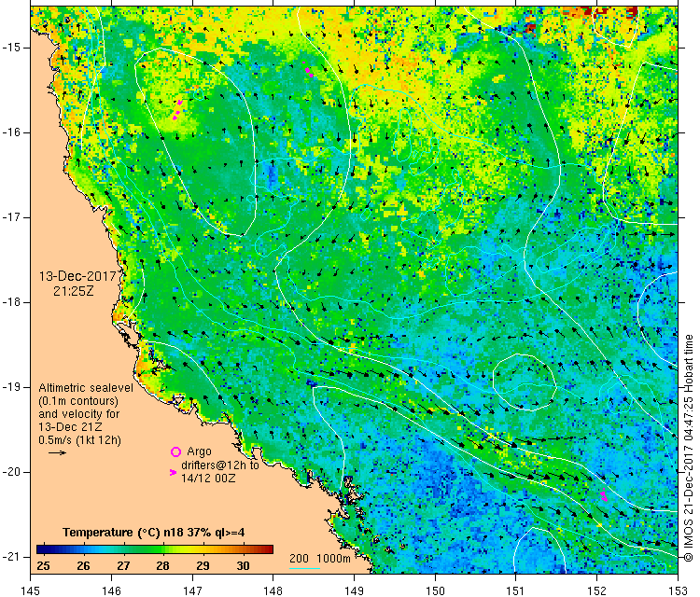Click the longitude label 146
The height and width of the screenshot is (597, 700).
coord(111,590)
